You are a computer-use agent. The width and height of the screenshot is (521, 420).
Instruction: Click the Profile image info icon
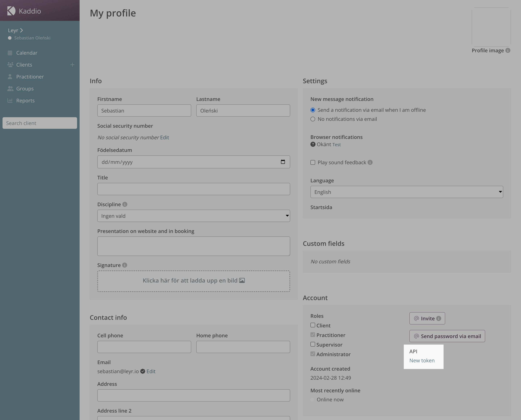508,50
